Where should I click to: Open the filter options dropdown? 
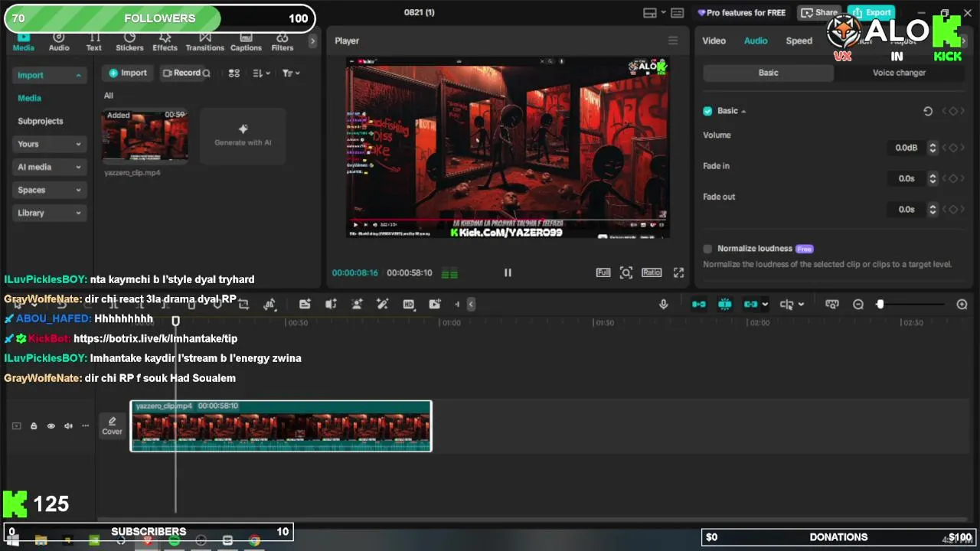[291, 73]
